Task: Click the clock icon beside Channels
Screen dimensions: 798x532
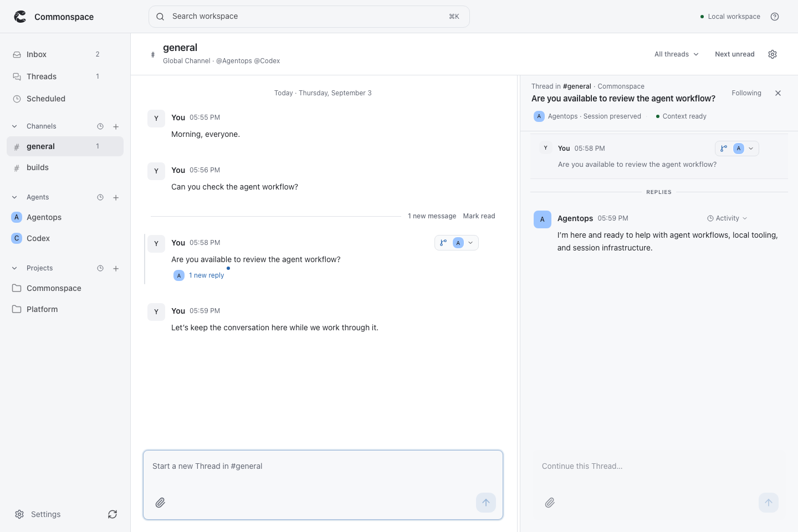Action: click(x=100, y=126)
